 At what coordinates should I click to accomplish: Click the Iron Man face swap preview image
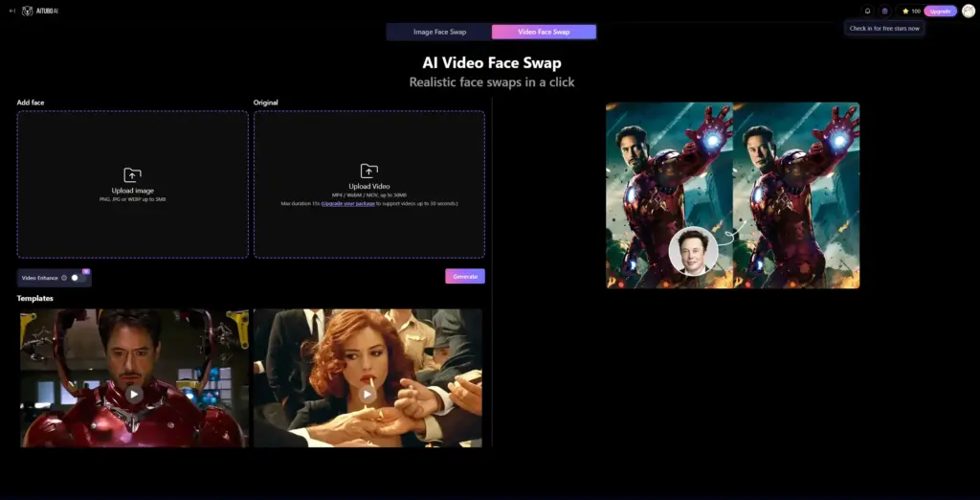click(x=732, y=195)
